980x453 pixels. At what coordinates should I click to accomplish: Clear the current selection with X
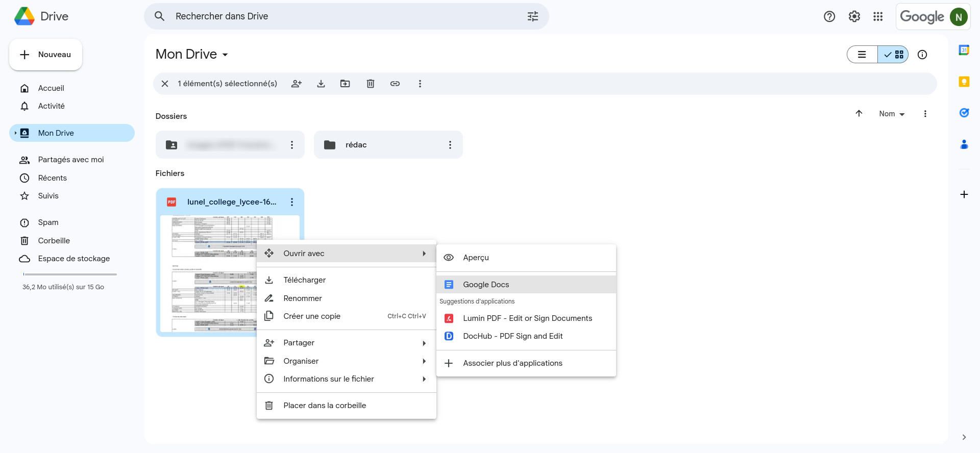(165, 84)
